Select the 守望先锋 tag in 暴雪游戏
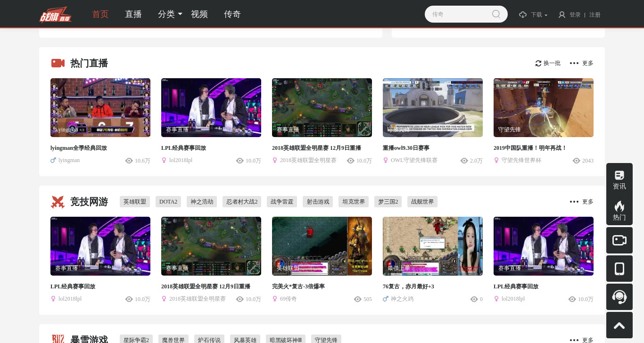 coord(326,339)
